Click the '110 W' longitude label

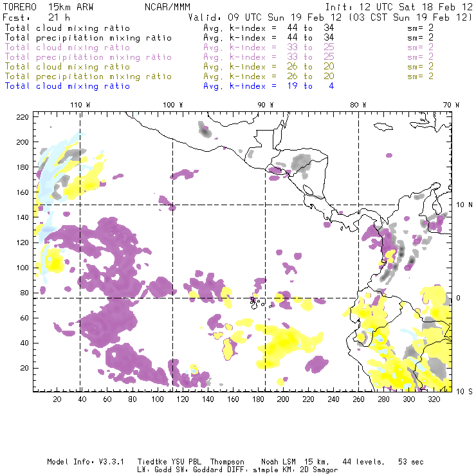(x=80, y=105)
